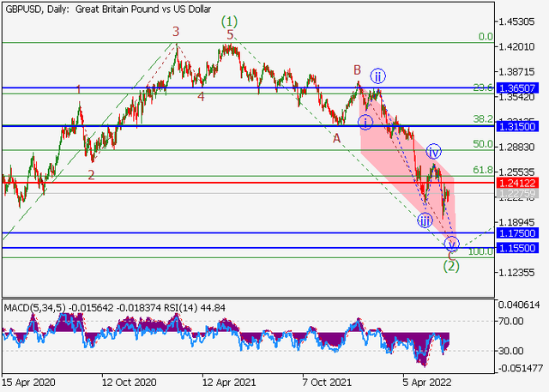Screen dimensions: 549x392
Task: Select the circled wave iv marker
Action: pos(434,152)
